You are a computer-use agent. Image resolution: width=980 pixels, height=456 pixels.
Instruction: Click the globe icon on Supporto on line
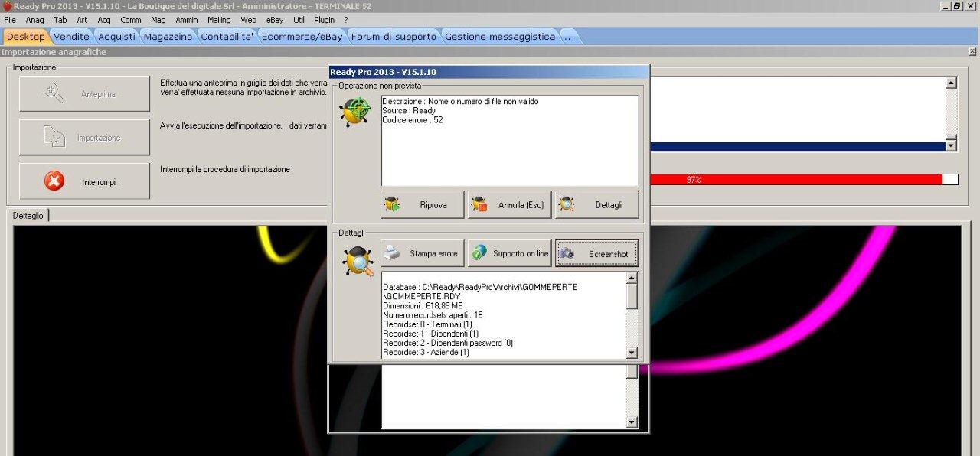(x=479, y=252)
